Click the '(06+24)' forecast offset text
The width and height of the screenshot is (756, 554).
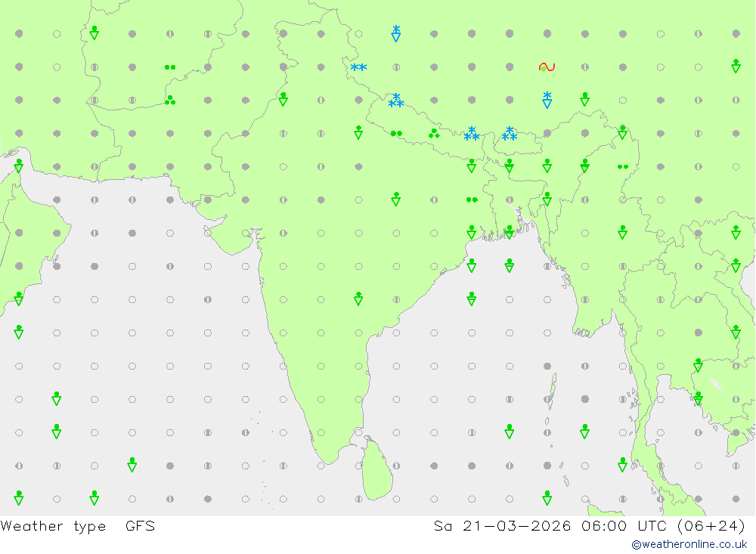pos(711,525)
